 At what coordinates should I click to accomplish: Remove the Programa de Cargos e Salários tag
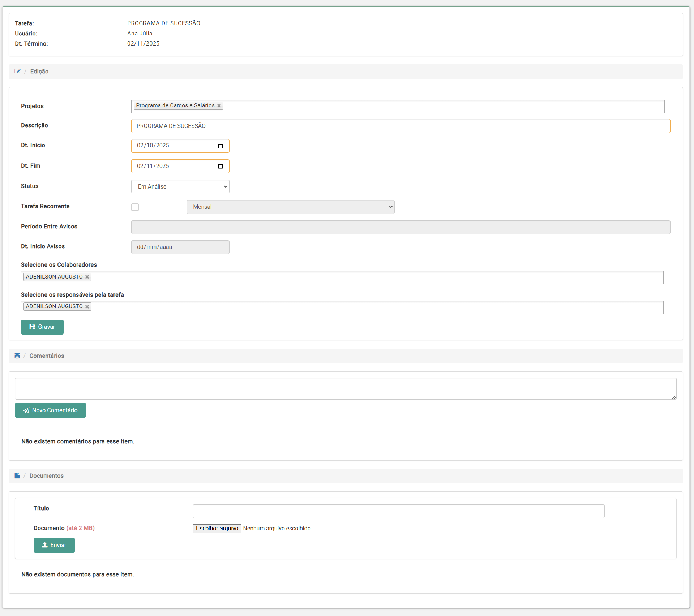point(219,106)
